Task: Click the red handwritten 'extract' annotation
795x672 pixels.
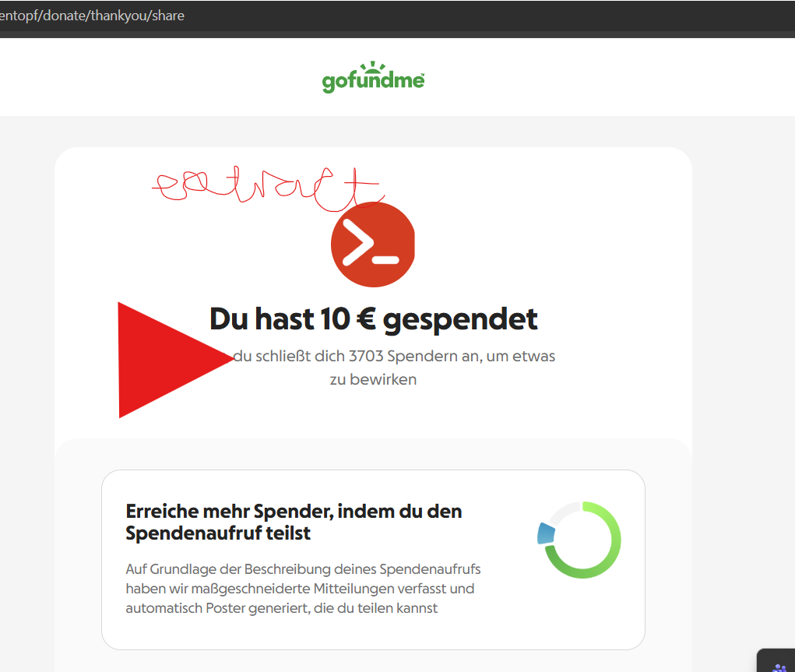Action: click(x=265, y=188)
